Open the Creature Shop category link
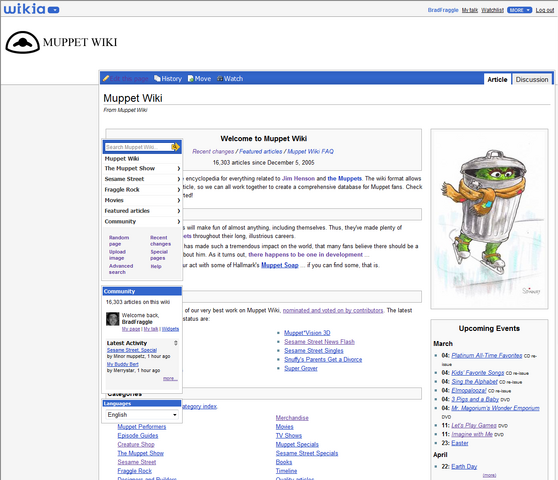 click(136, 445)
